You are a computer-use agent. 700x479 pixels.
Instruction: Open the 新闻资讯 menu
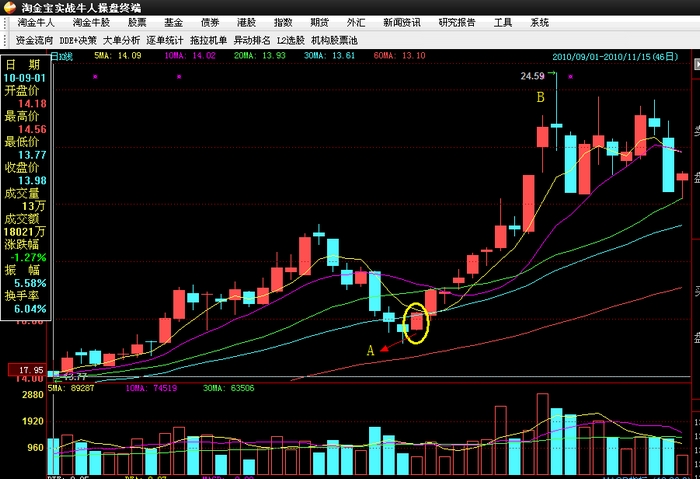[x=400, y=22]
